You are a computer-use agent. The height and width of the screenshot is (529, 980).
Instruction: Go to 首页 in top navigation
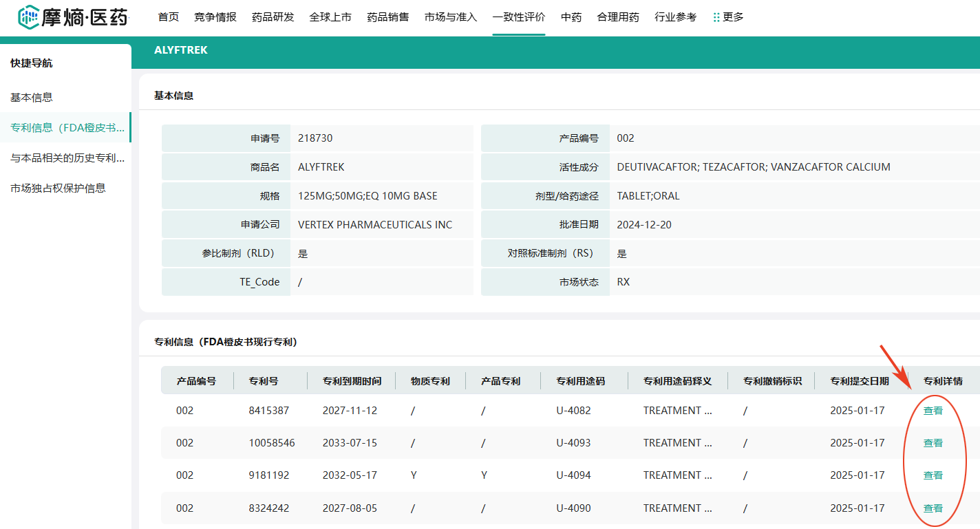click(x=169, y=17)
